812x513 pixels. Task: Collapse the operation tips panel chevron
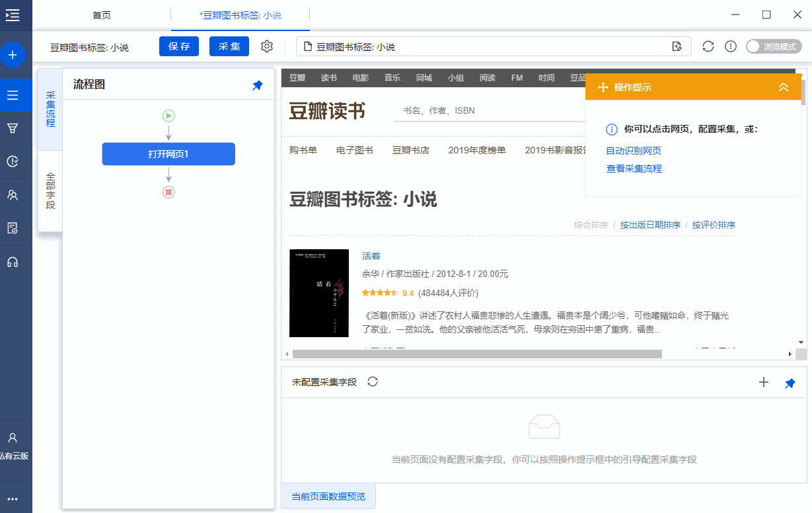(x=784, y=87)
